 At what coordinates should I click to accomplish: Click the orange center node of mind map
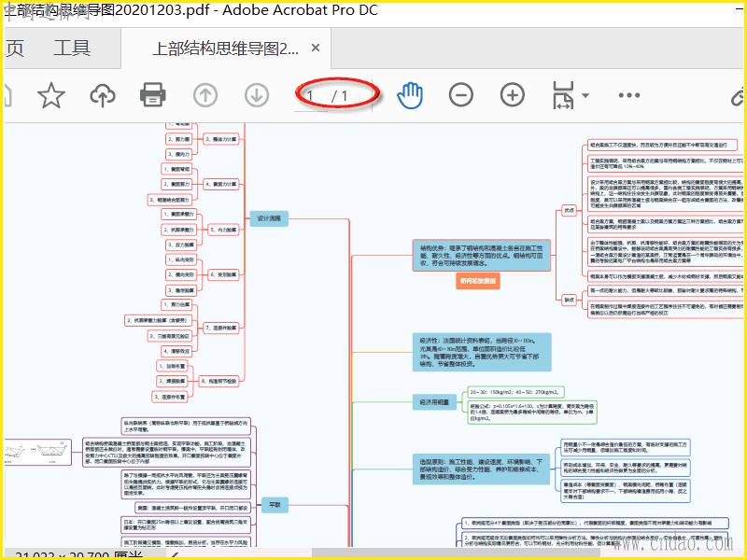click(478, 281)
